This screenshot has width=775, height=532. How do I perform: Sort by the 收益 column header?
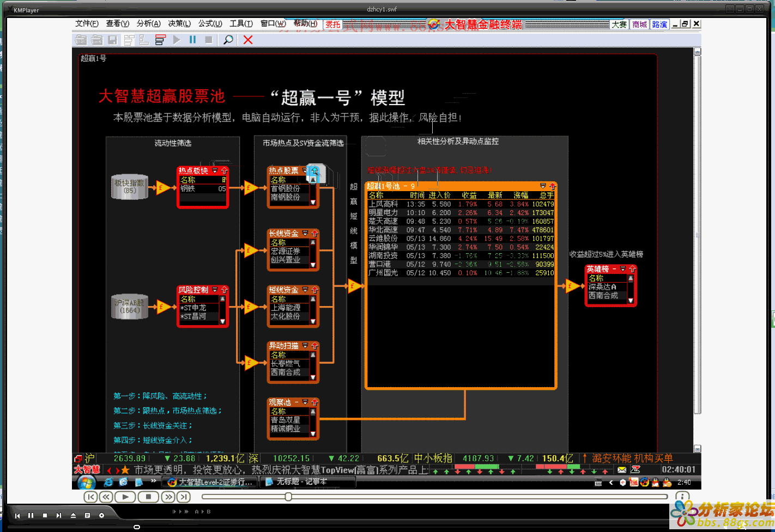pyautogui.click(x=469, y=195)
